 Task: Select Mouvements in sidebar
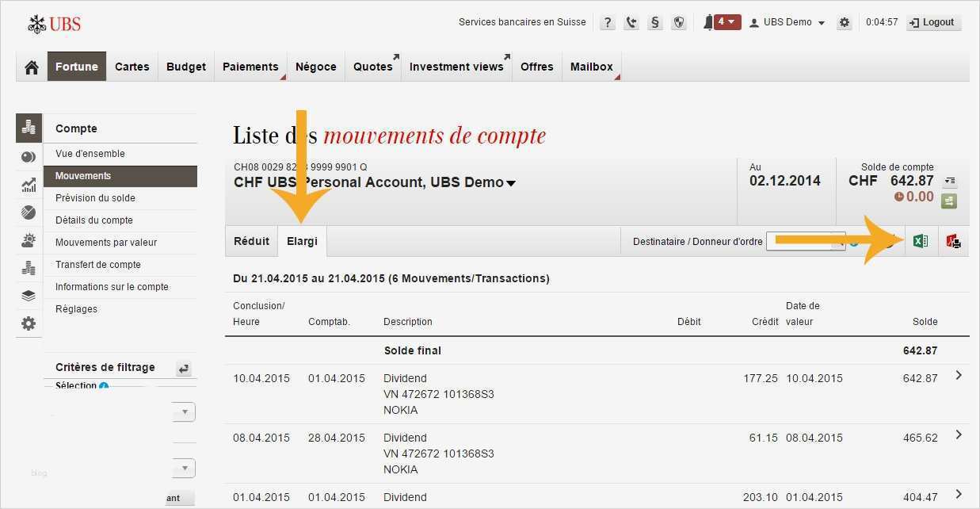click(x=120, y=176)
